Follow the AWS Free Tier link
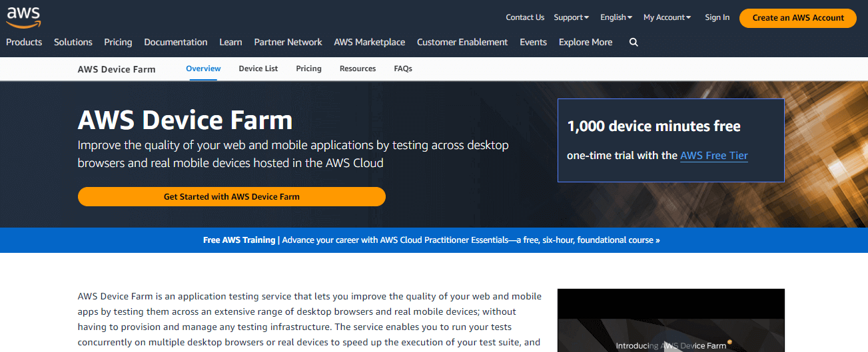This screenshot has width=868, height=352. [714, 155]
